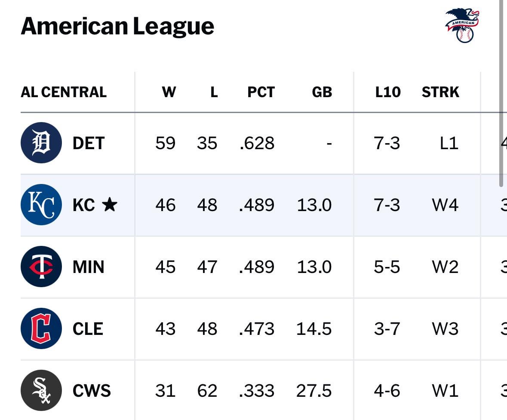Screen dimensions: 507x420
Task: Sort standings by W column header
Action: [169, 92]
